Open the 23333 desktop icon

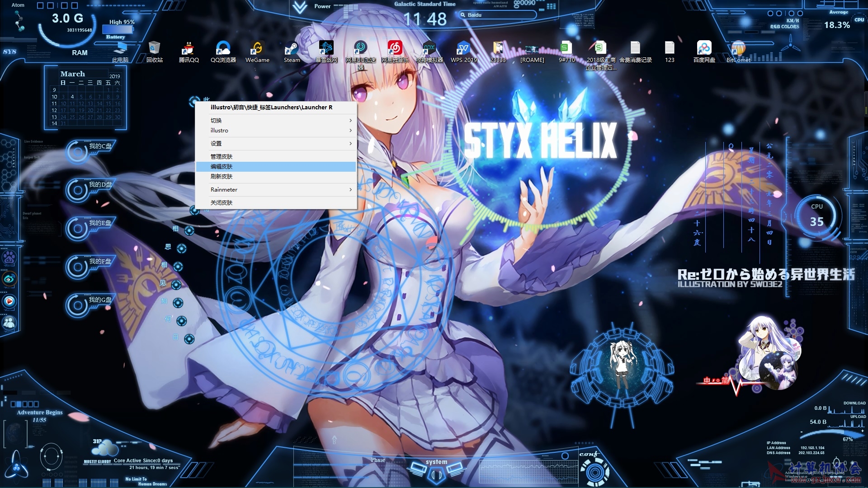498,52
